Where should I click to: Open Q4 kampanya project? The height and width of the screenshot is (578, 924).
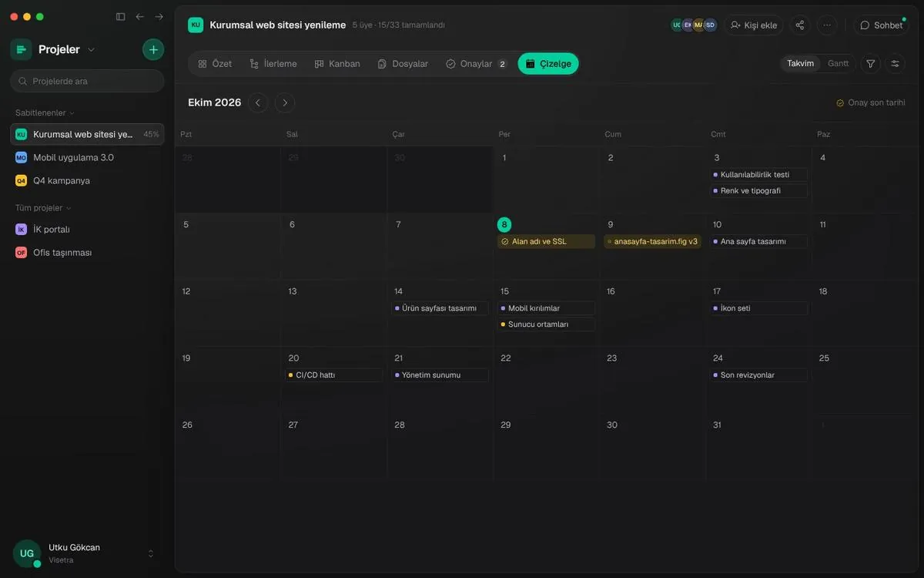coord(87,180)
